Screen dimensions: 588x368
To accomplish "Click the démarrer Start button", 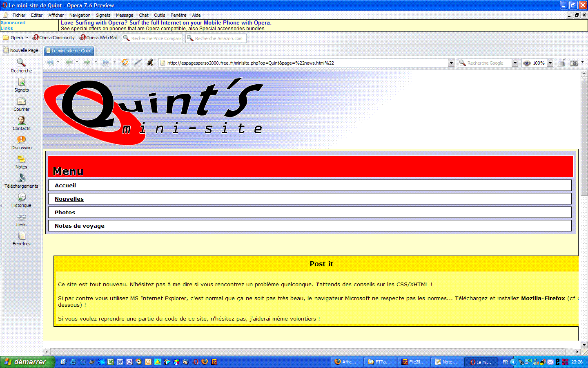I will [x=27, y=362].
